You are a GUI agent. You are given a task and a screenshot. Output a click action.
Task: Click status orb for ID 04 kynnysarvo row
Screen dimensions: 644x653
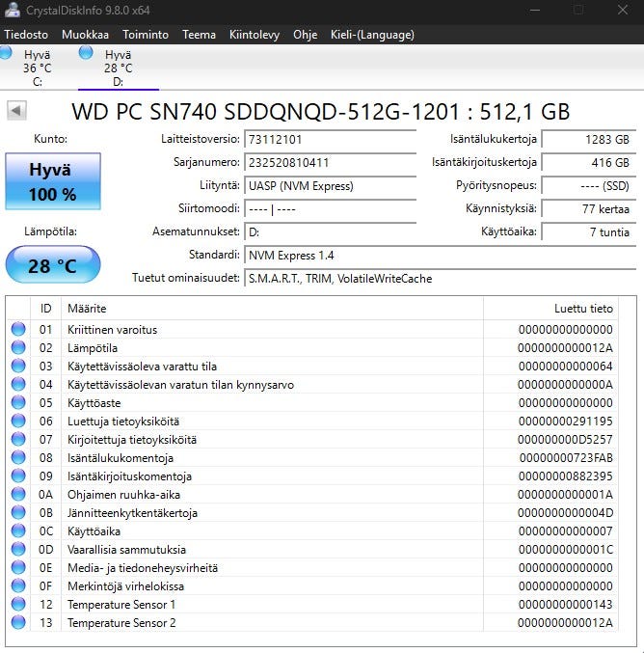coord(18,384)
